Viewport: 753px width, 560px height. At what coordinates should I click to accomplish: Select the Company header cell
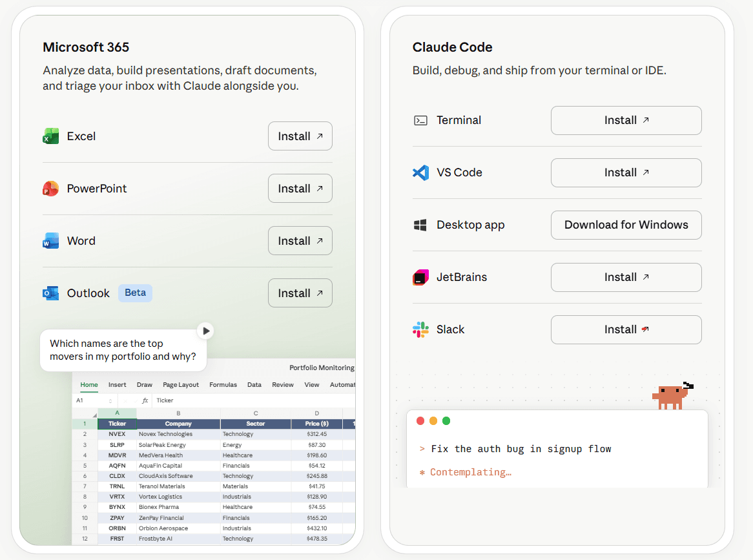(x=178, y=424)
